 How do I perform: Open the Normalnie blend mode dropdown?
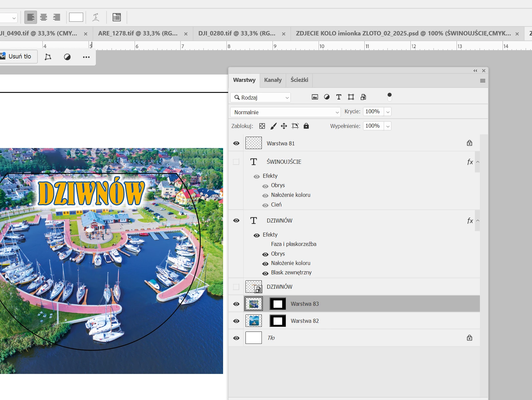point(286,112)
